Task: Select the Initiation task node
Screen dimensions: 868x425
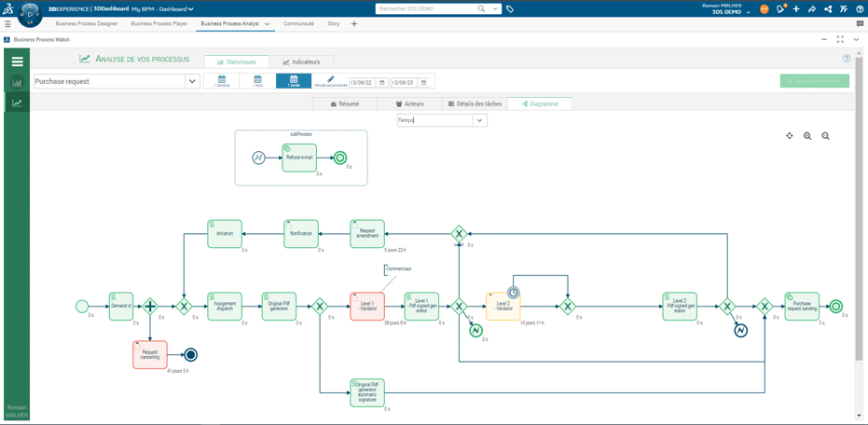Action: tap(225, 234)
